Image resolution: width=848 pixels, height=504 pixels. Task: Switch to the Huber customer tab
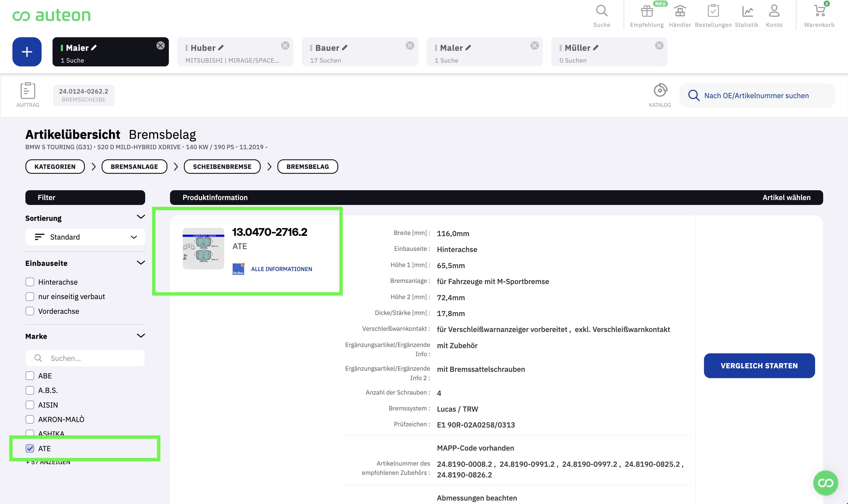tap(231, 52)
